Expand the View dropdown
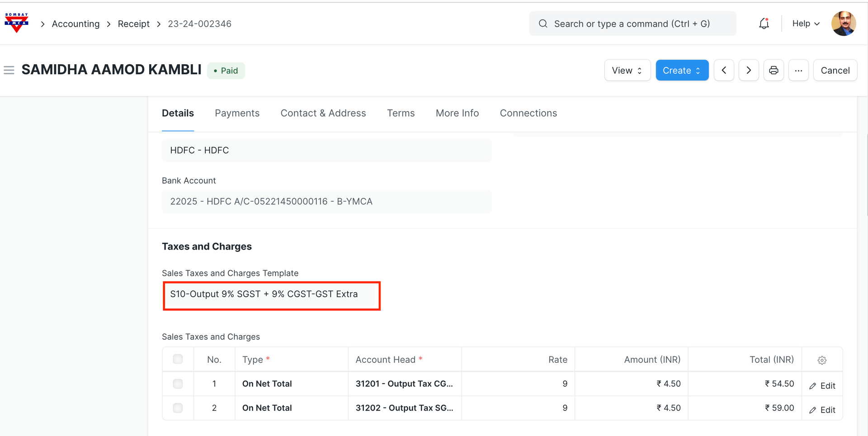This screenshot has width=868, height=436. pyautogui.click(x=627, y=70)
